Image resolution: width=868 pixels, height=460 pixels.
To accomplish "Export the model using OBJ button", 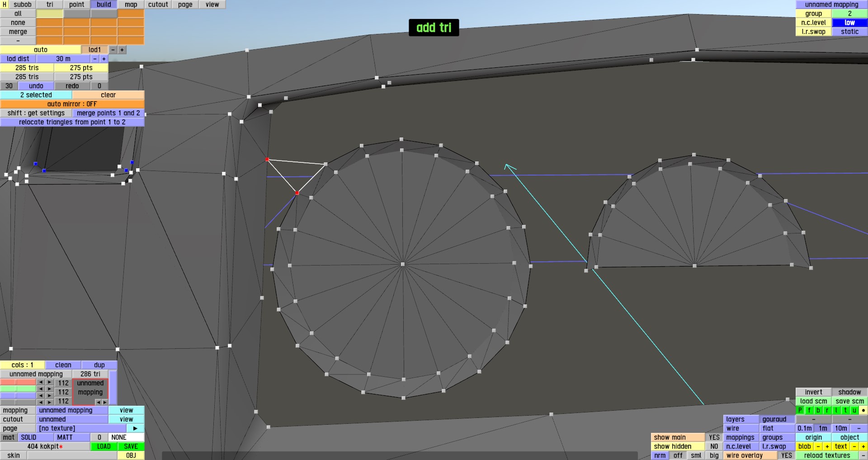I will [131, 455].
